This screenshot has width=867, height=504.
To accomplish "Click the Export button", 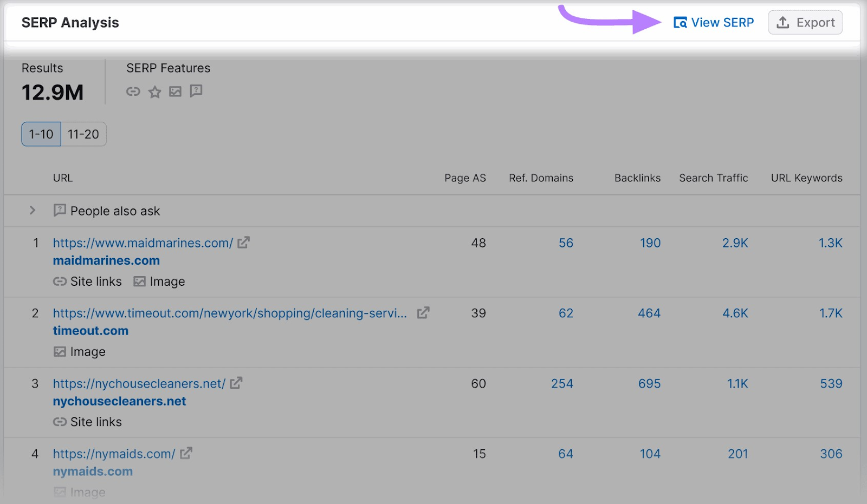I will [x=805, y=22].
